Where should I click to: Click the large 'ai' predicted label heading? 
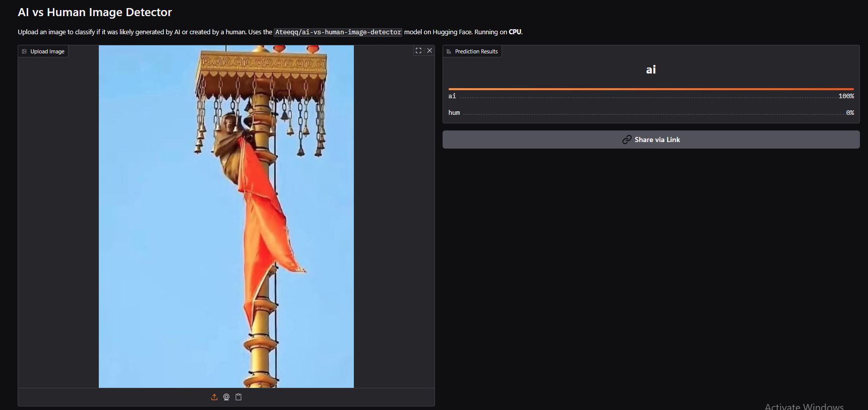(x=651, y=70)
